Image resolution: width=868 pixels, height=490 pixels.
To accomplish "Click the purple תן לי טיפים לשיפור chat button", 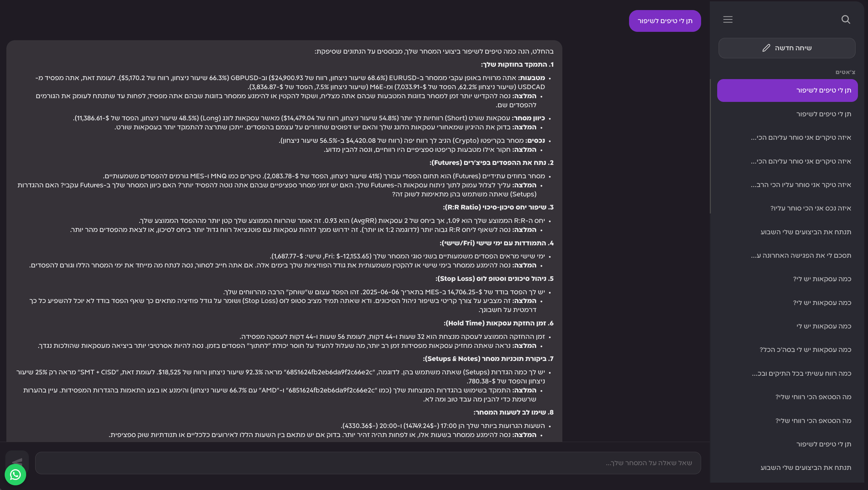I will (x=665, y=20).
